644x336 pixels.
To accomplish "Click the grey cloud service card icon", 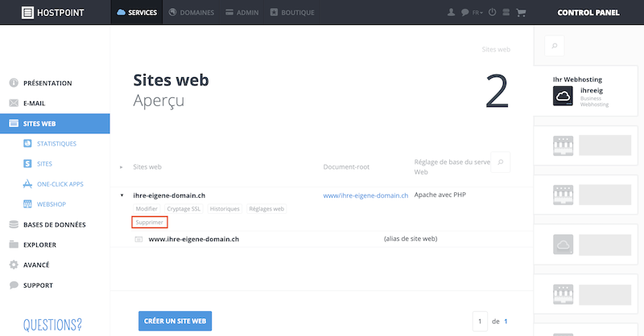I will click(563, 244).
